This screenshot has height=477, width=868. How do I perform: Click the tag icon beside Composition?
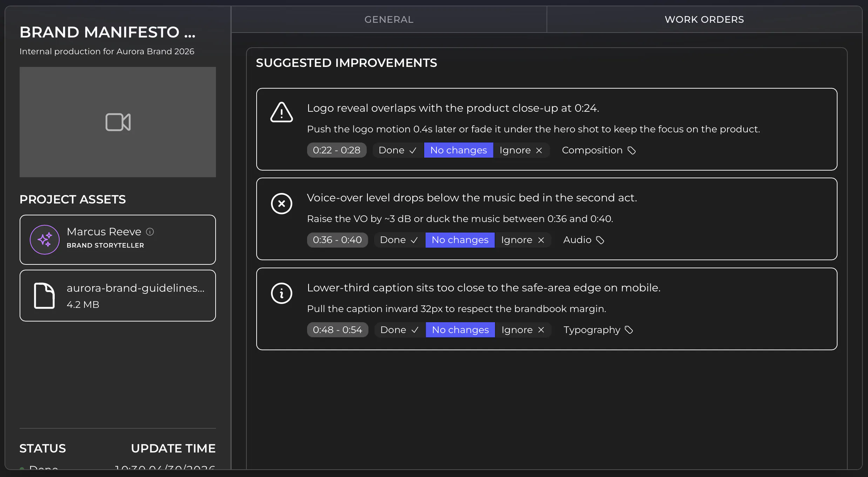tap(632, 151)
